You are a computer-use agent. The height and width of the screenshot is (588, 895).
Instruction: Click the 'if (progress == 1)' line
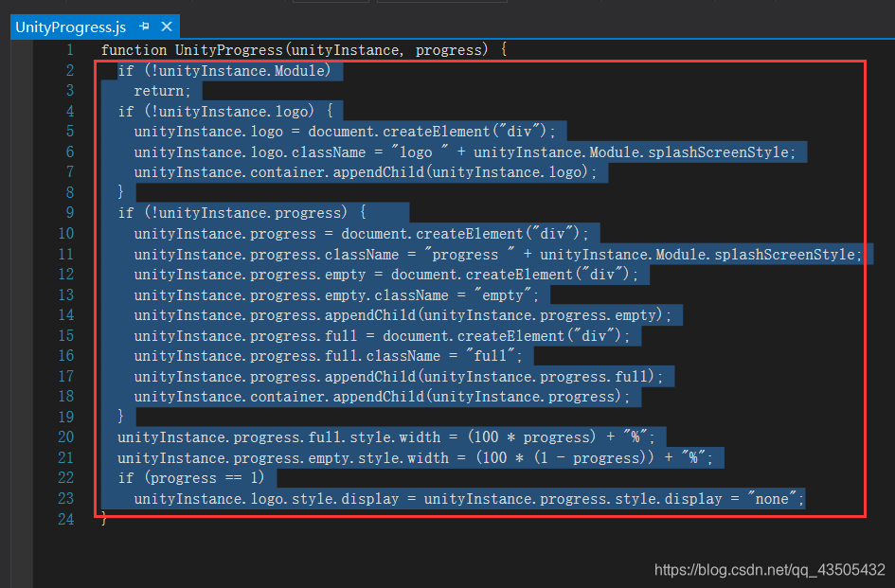(x=191, y=478)
